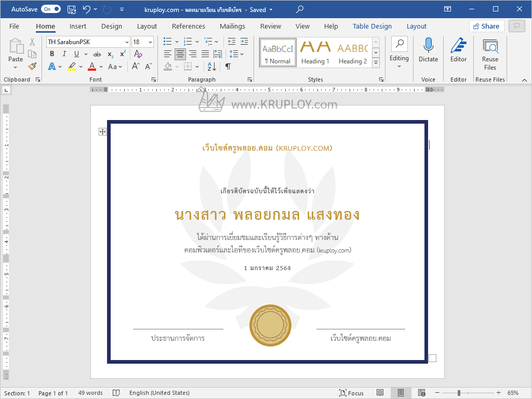Apply superscript formatting
Image resolution: width=532 pixels, height=399 pixels.
[123, 54]
